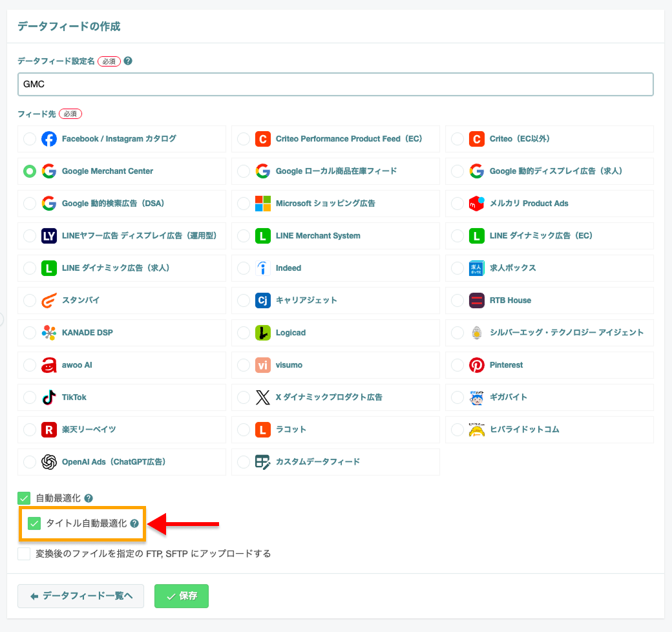Click the visumo logo icon
The height and width of the screenshot is (632, 672).
point(263,365)
